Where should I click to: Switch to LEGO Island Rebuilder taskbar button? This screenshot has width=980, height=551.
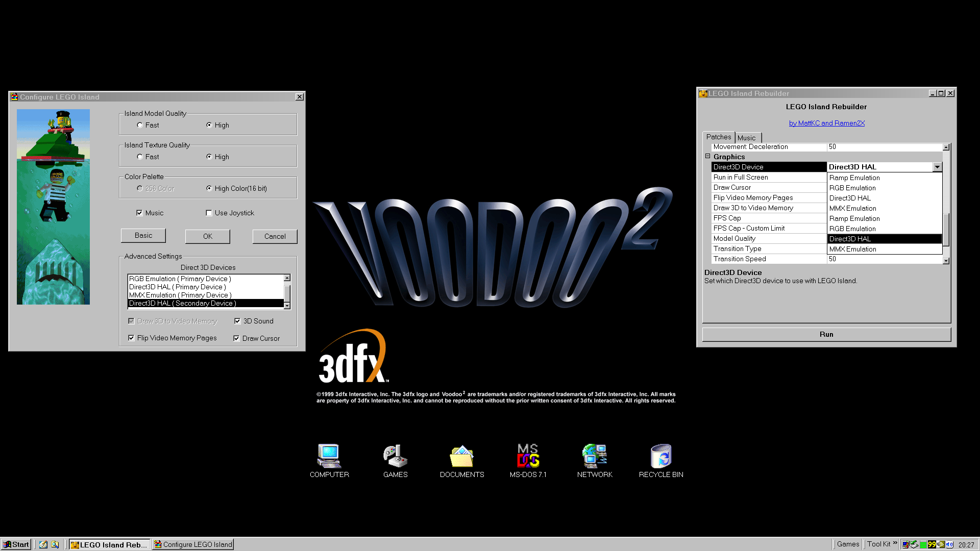pos(110,544)
